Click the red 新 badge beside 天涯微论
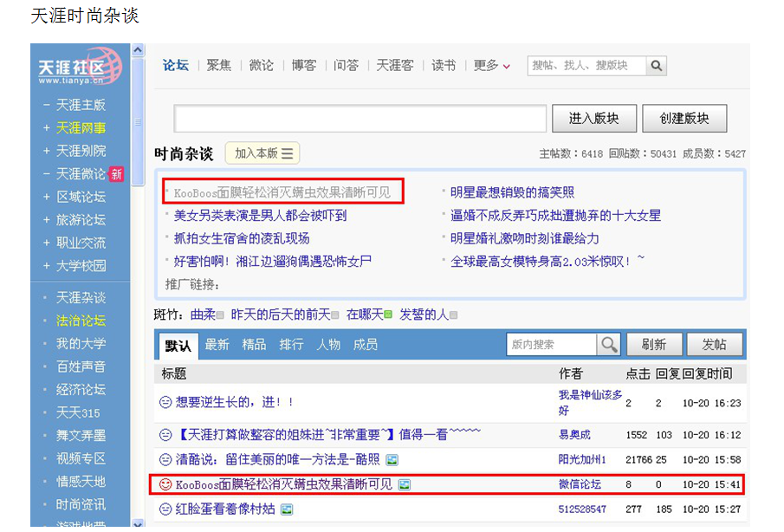Image resolution: width=784 pixels, height=532 pixels. [116, 174]
